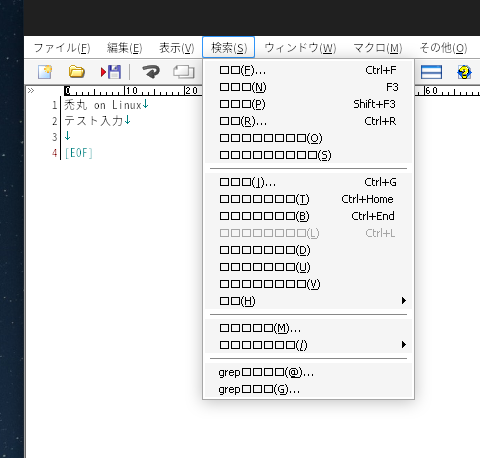
Task: Select the menu item ending in (V)
Action: (308, 284)
